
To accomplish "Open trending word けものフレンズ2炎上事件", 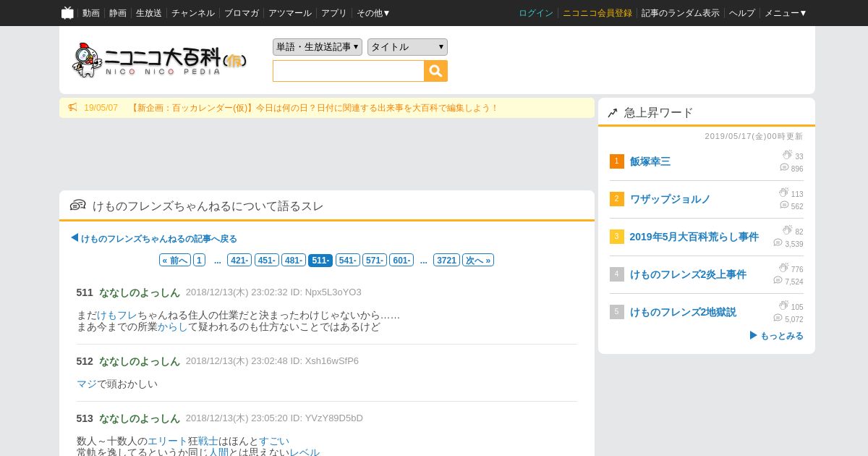I will (x=688, y=274).
